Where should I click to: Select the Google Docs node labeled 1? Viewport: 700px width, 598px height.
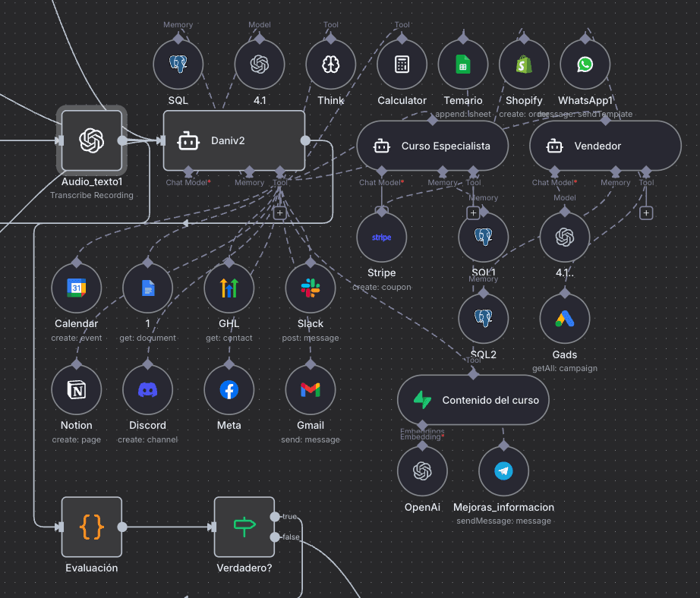click(x=148, y=288)
